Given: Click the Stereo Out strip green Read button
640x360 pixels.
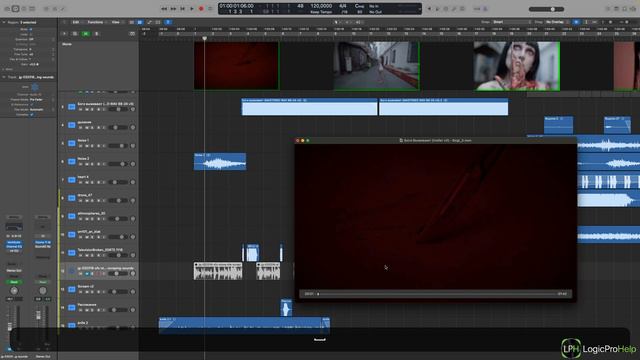Looking at the screenshot, I should pos(42,282).
